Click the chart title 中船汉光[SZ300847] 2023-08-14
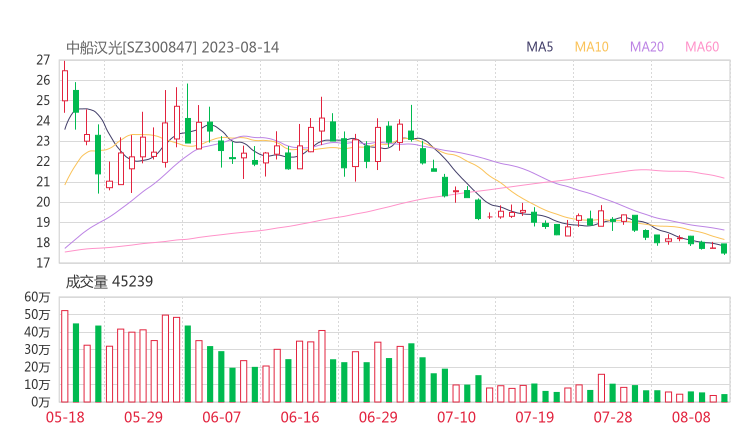This screenshot has height=440, width=740. [x=172, y=48]
